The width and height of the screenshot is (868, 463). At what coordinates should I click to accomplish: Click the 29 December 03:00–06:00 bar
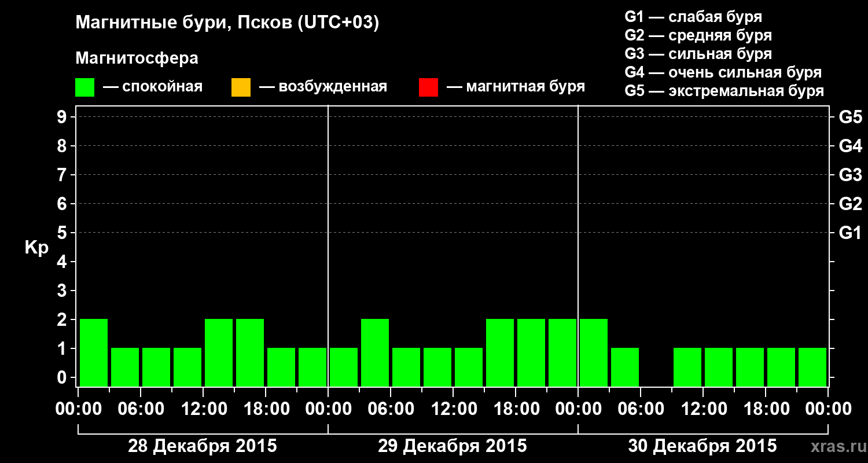[x=375, y=352]
